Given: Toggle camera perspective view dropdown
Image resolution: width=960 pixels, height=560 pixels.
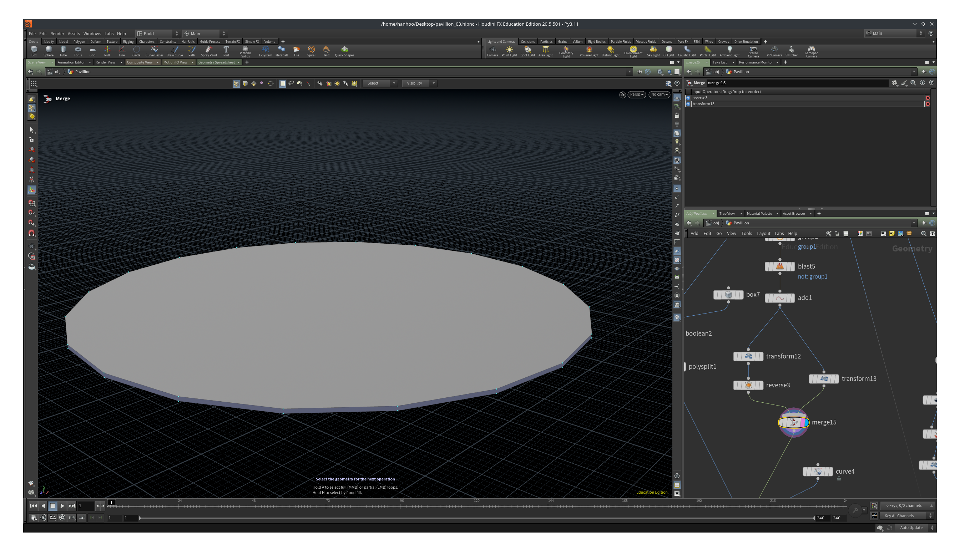Looking at the screenshot, I should (635, 93).
